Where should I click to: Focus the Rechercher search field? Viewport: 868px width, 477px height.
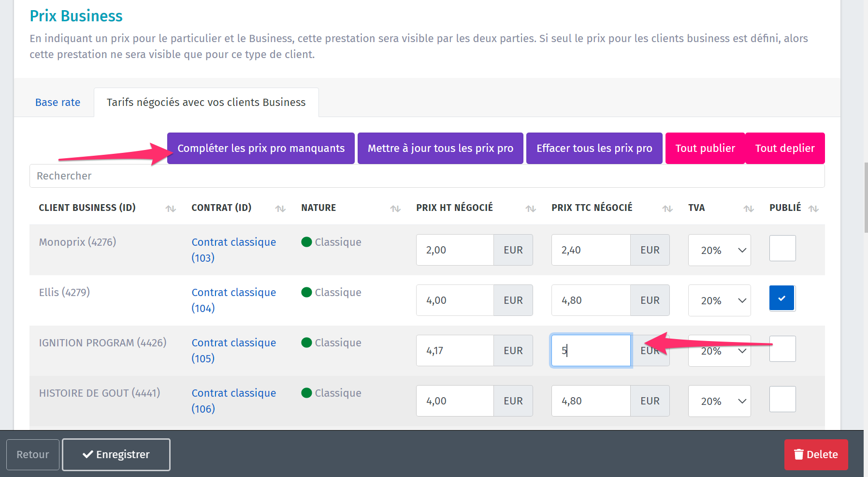coord(427,176)
